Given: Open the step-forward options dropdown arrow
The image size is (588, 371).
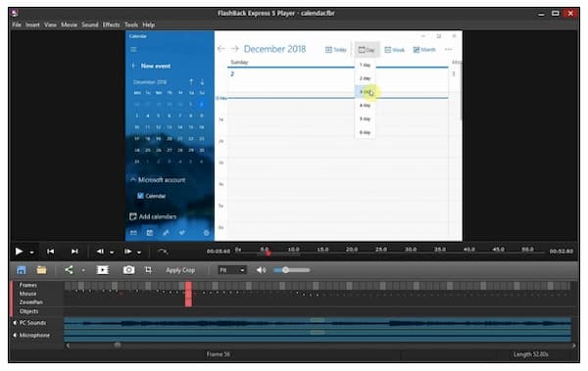Looking at the screenshot, I should [139, 253].
